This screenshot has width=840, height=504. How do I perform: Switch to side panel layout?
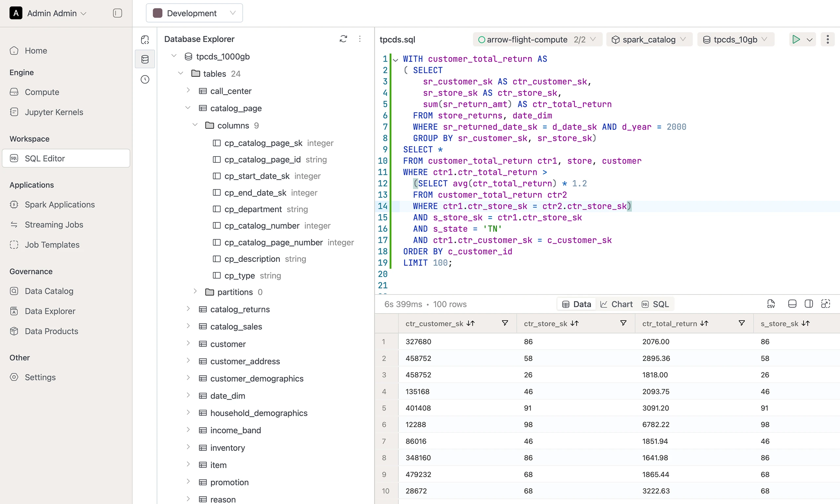click(x=809, y=304)
